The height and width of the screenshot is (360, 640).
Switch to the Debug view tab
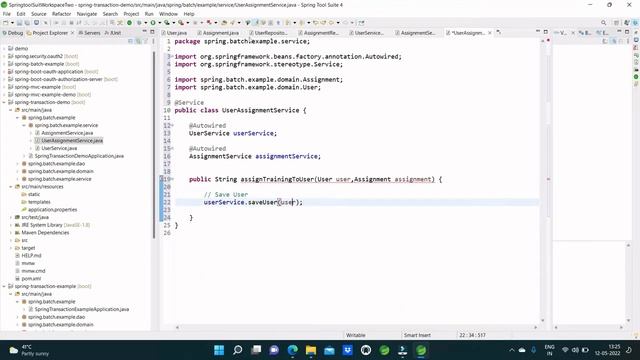13,33
